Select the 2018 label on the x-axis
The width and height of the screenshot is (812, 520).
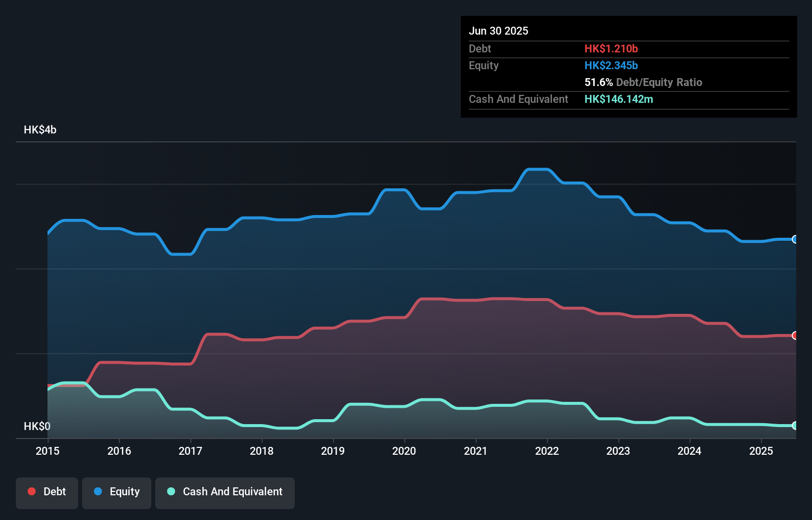262,451
